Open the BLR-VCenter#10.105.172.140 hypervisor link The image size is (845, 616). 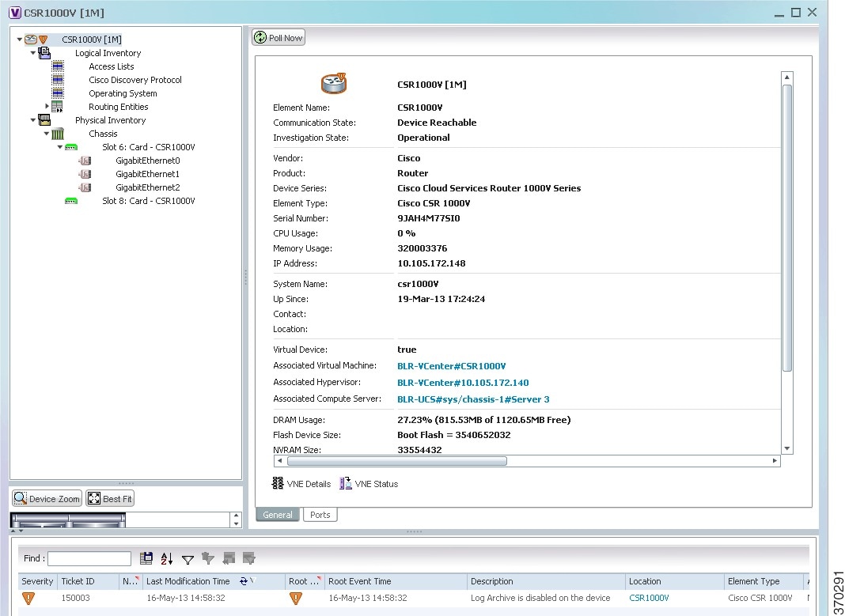click(x=463, y=383)
